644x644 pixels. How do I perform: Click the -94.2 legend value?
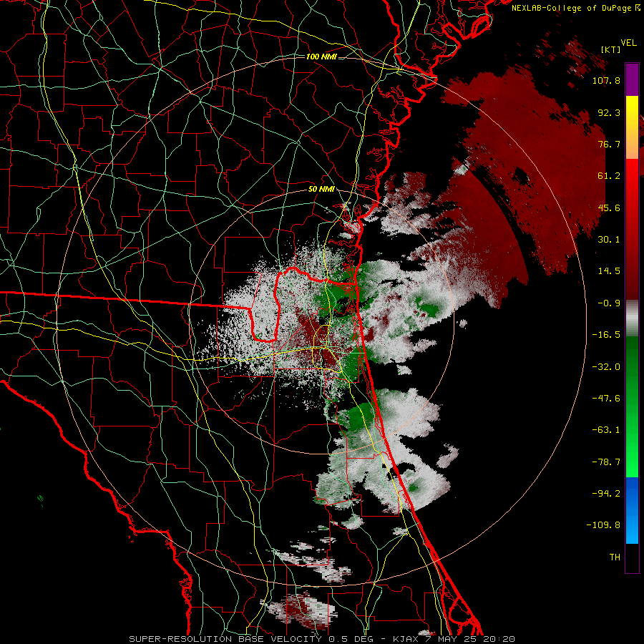pos(606,494)
